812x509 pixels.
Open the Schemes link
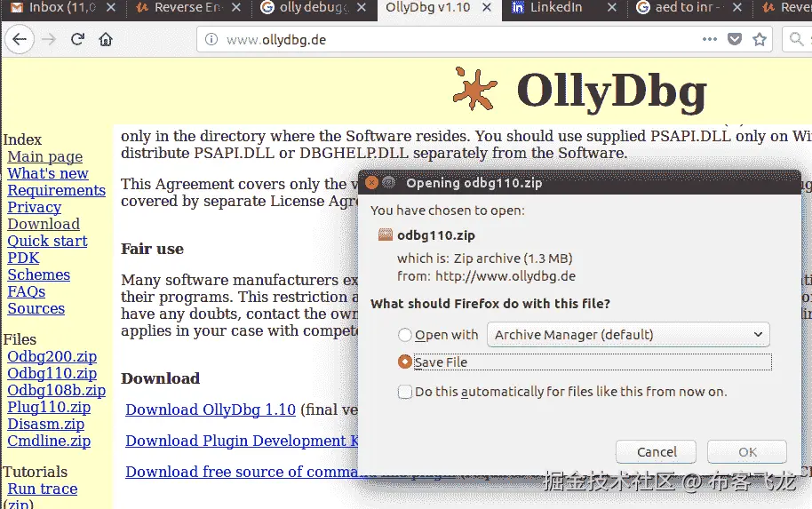coord(39,274)
